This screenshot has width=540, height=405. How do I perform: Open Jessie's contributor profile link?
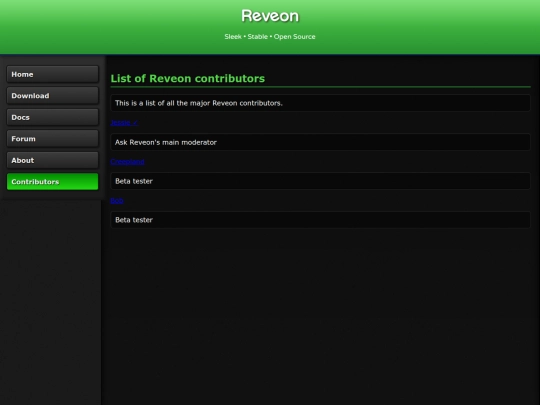124,123
